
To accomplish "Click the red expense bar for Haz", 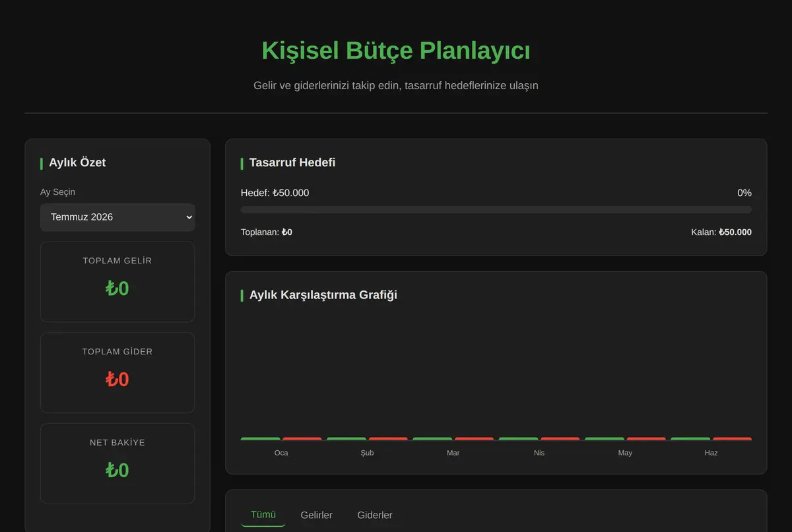I will pos(733,439).
